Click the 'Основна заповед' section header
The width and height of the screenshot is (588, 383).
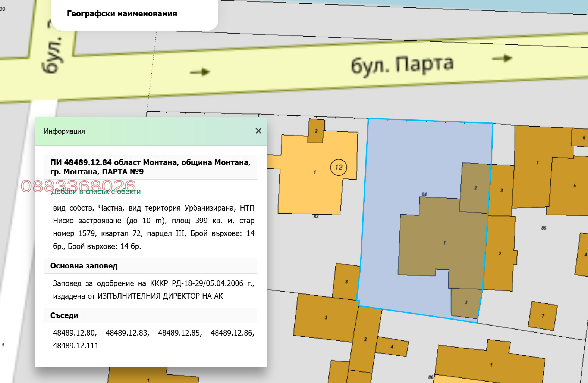(84, 266)
